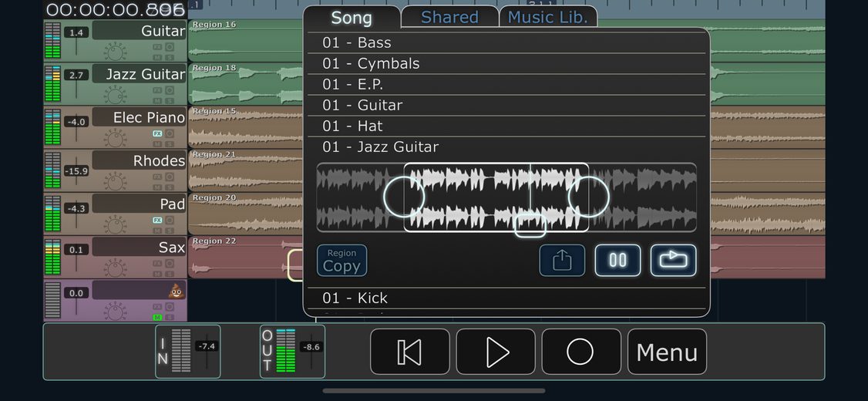
Task: Arm the Rhodes track for recording
Action: pos(170,177)
